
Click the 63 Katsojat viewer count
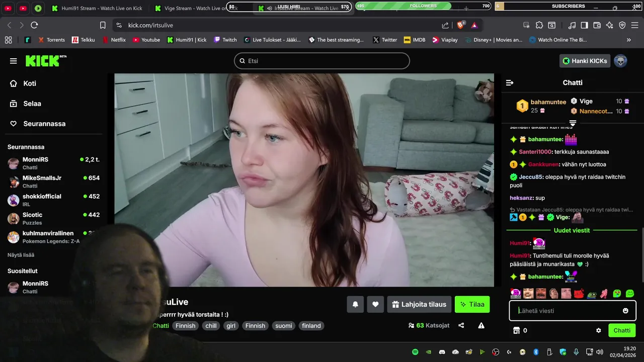click(x=429, y=326)
